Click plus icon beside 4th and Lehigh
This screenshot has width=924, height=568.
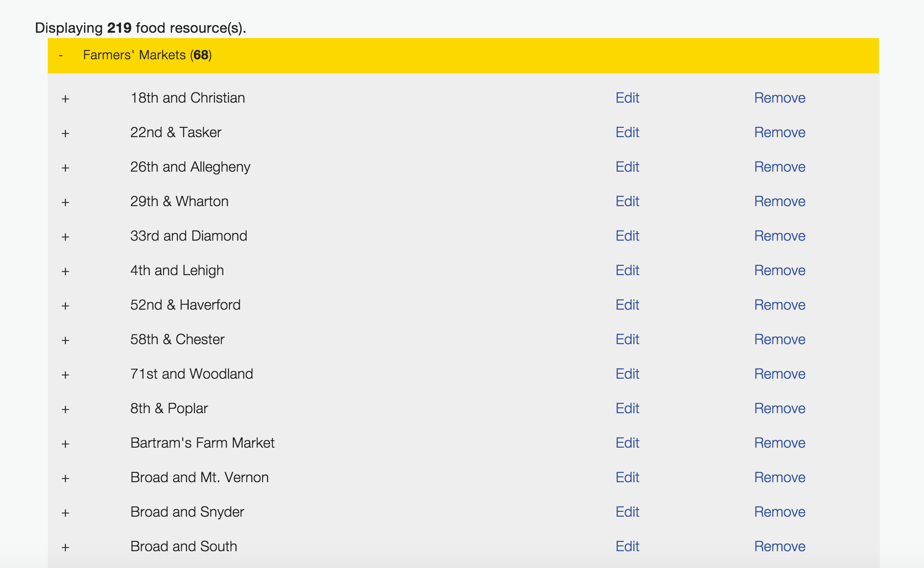[65, 271]
